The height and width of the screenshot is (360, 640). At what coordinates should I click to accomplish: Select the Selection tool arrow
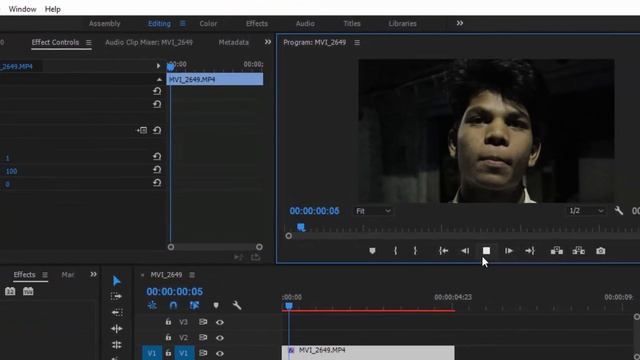click(117, 280)
